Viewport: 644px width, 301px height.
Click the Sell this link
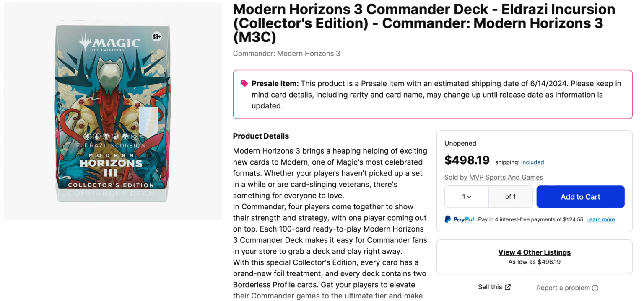490,287
